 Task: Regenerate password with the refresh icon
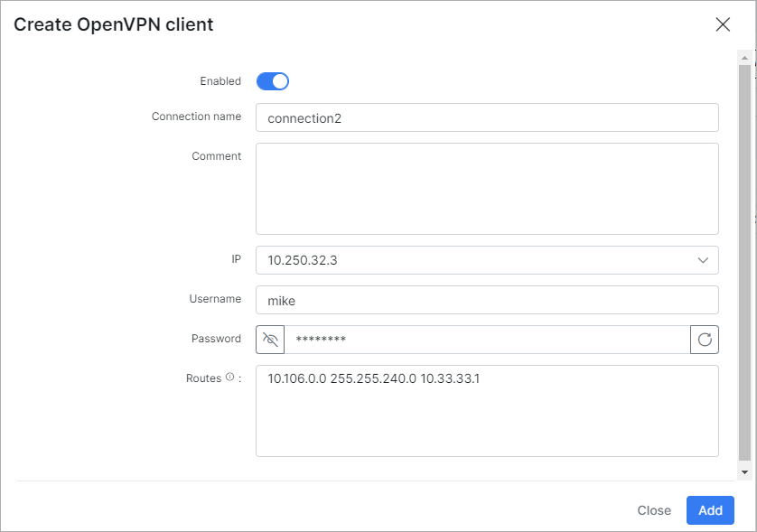pos(705,340)
